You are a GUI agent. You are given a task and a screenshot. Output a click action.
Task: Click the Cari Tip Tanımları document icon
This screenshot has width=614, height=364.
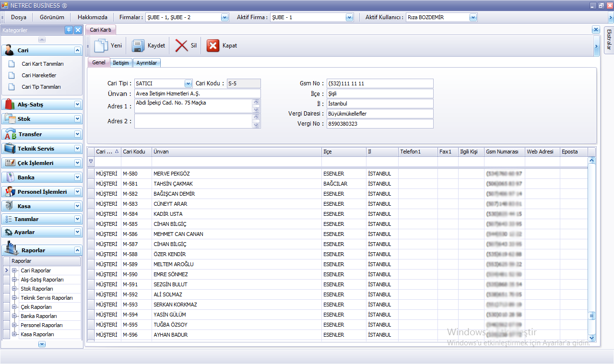pos(12,87)
